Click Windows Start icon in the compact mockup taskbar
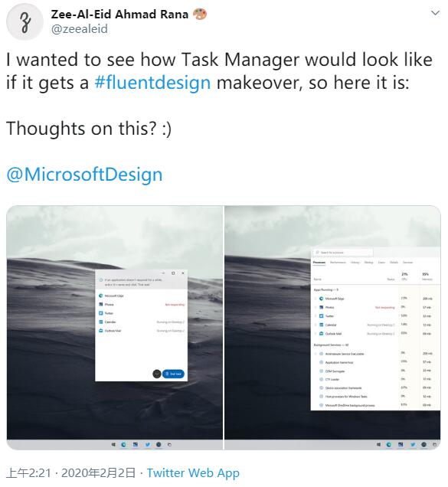 113,445
